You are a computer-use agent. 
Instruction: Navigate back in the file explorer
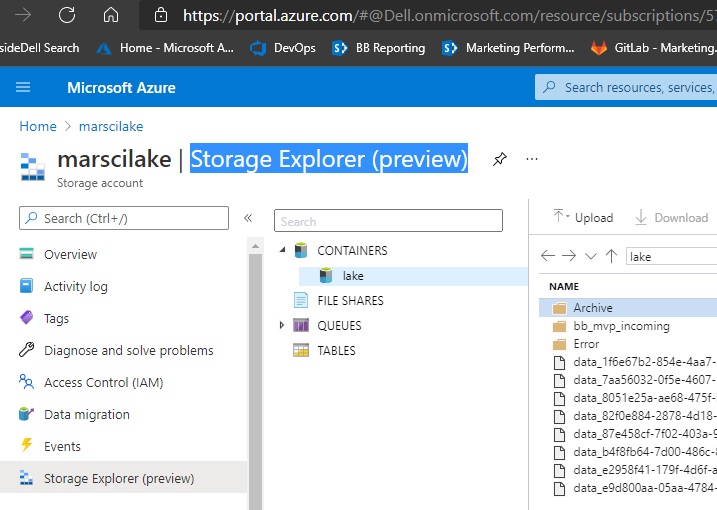[548, 256]
